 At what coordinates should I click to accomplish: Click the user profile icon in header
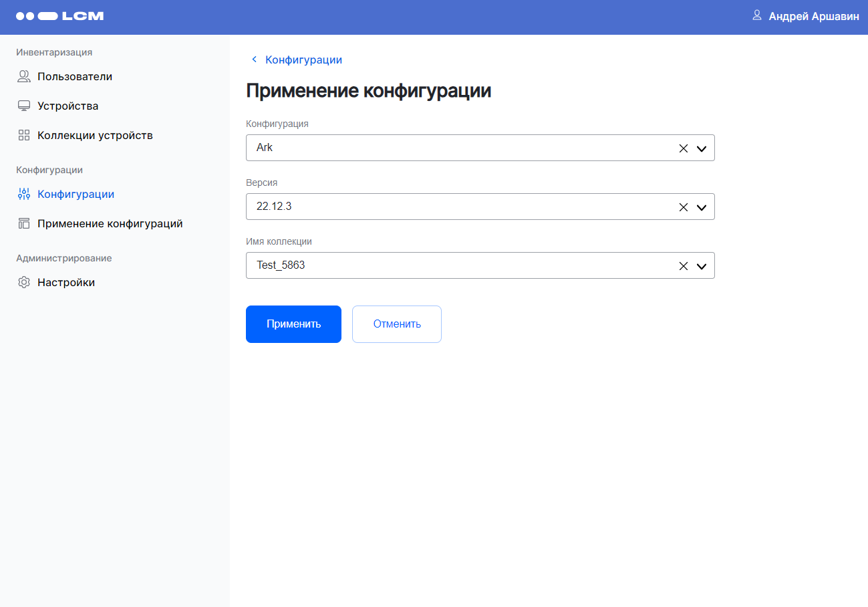pos(757,15)
